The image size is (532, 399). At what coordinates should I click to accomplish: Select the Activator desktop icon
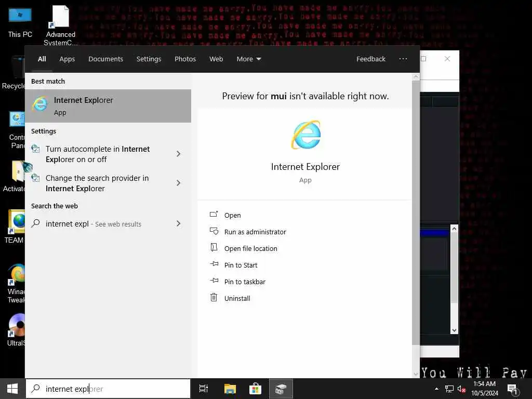(x=13, y=177)
